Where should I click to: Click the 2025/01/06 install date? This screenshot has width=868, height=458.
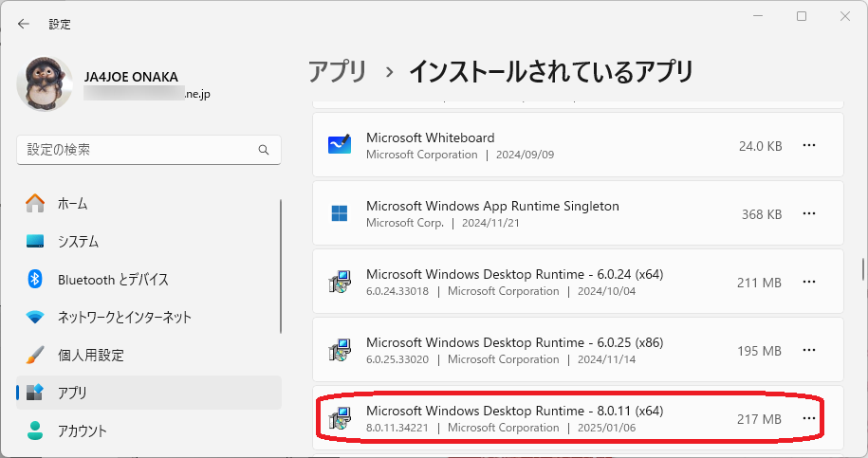[607, 428]
